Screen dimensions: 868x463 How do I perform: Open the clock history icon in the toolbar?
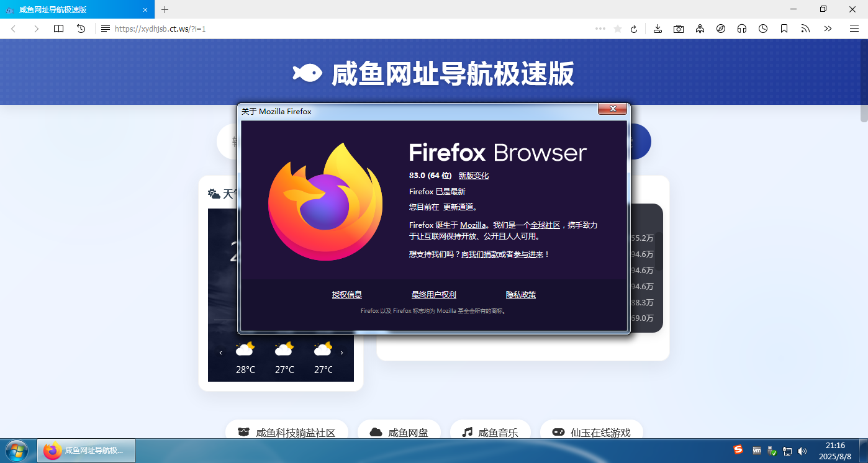(763, 29)
